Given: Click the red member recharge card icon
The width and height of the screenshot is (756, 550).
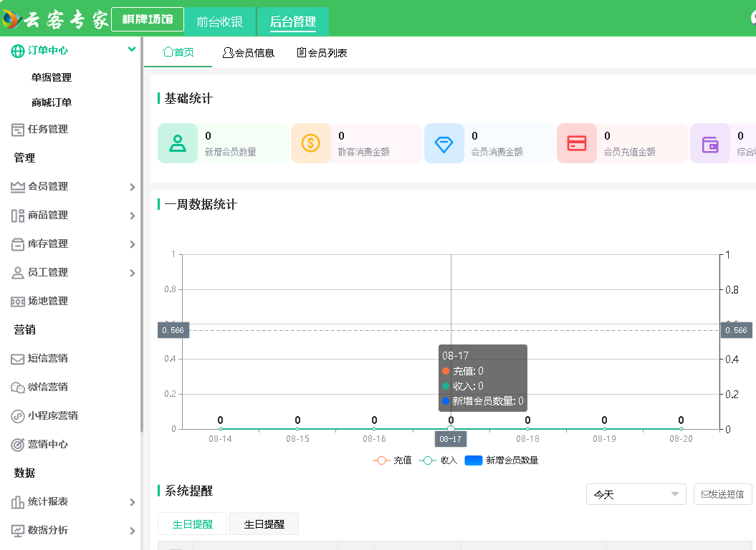Looking at the screenshot, I should (576, 143).
